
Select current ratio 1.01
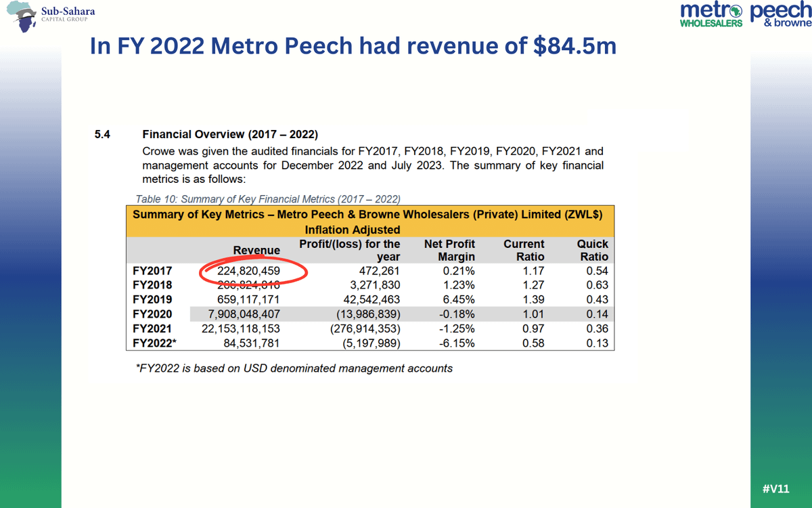pos(533,314)
